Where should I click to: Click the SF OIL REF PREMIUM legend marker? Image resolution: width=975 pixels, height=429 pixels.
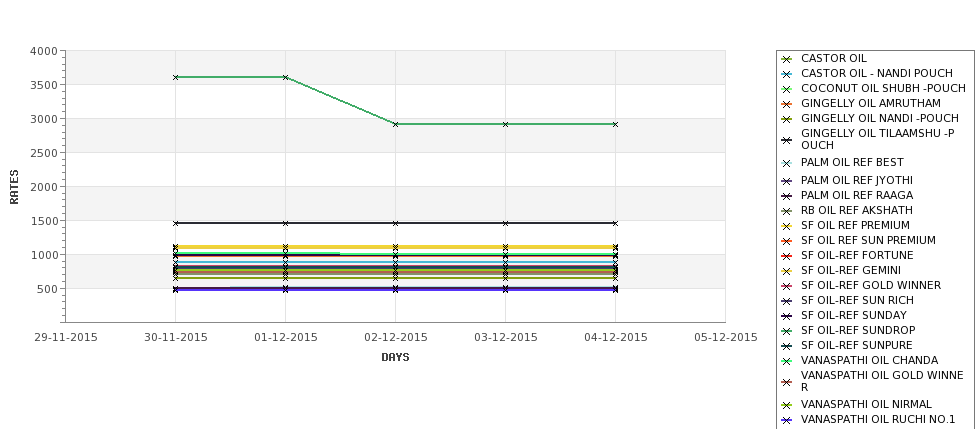pyautogui.click(x=787, y=226)
